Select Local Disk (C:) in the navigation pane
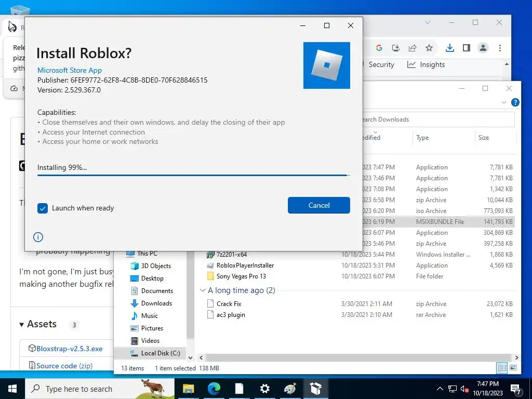Image resolution: width=532 pixels, height=399 pixels. click(x=161, y=353)
